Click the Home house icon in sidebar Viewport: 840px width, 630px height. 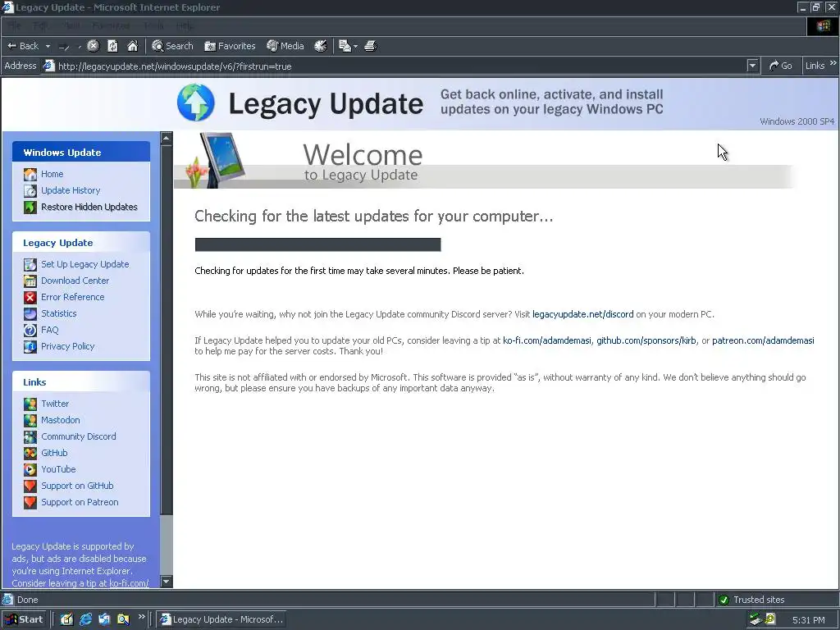pyautogui.click(x=30, y=174)
